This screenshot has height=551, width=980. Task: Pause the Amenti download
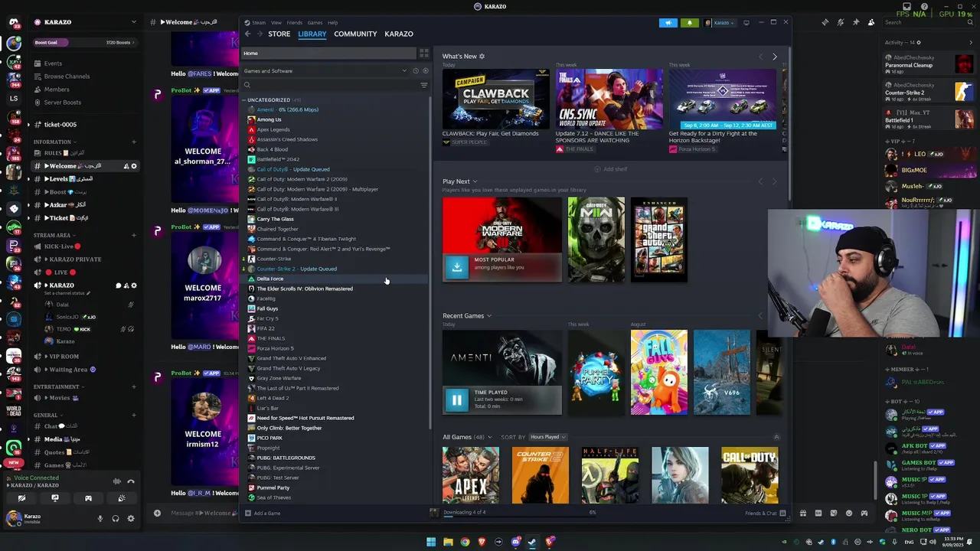tap(456, 399)
